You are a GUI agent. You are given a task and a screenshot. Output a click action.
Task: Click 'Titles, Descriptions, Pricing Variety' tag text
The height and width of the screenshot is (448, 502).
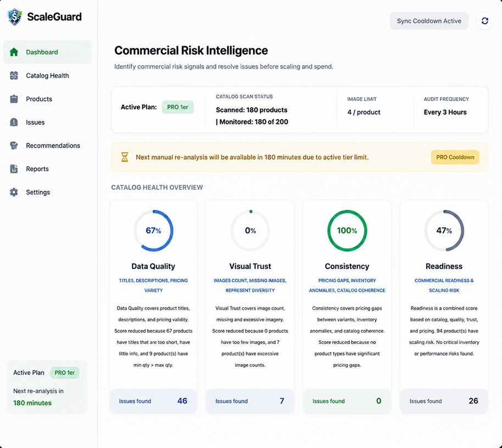coord(153,285)
